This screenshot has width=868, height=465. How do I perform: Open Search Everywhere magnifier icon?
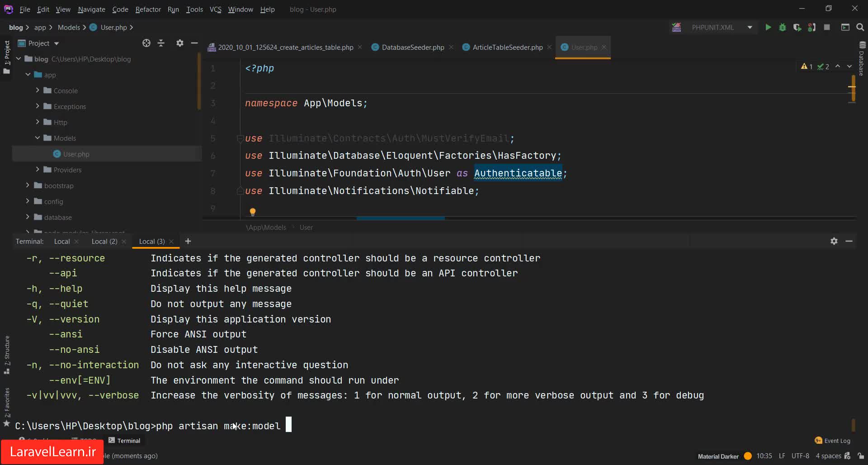point(860,28)
